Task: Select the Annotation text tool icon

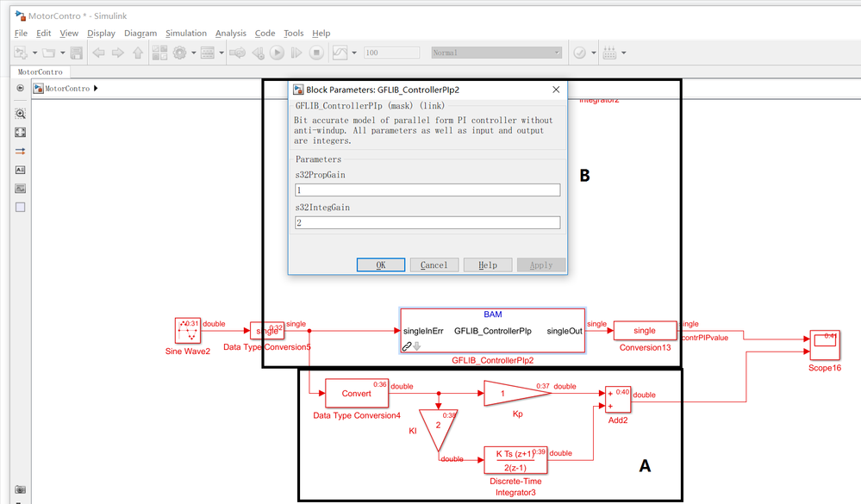Action: (x=21, y=170)
